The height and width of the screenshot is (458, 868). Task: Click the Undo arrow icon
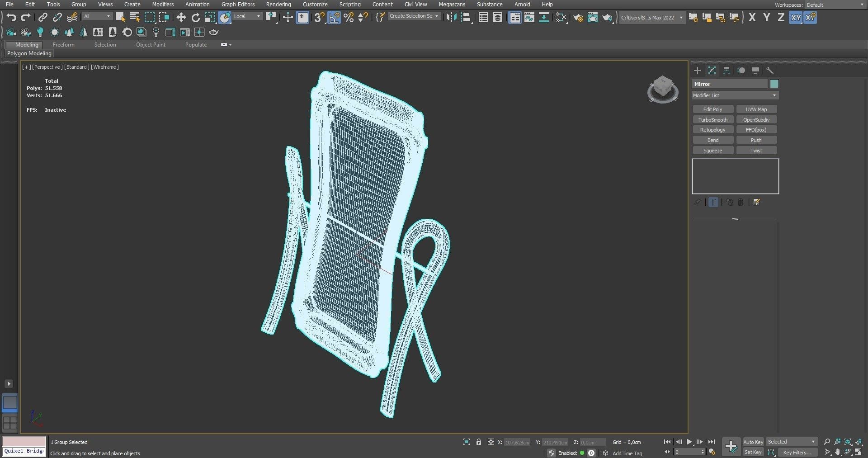[x=11, y=18]
